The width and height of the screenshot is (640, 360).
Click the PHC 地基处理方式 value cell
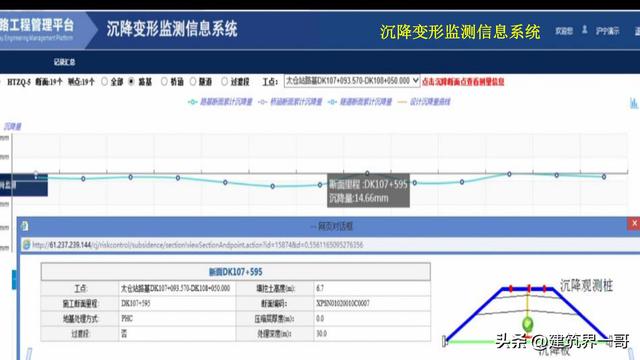(177, 318)
